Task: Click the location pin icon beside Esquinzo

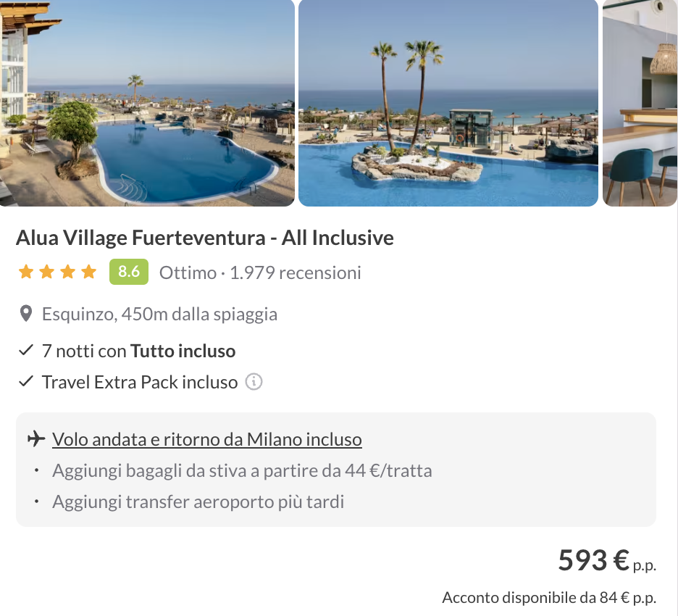Action: [x=26, y=314]
